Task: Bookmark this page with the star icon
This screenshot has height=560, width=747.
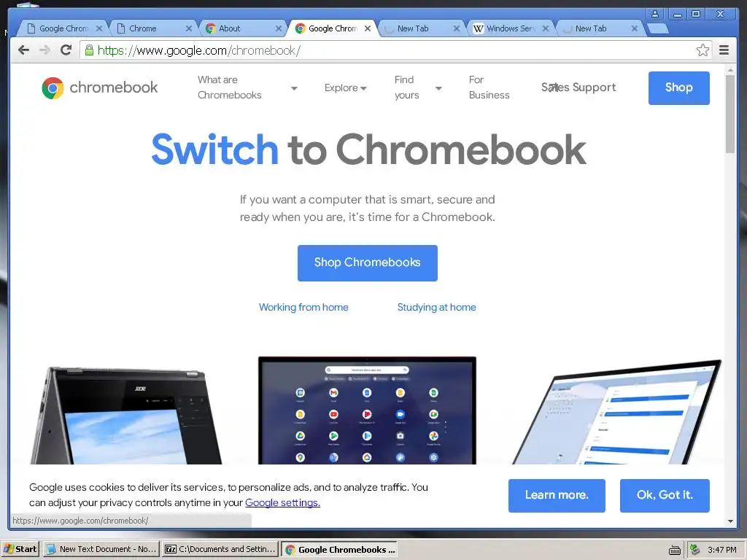Action: 703,50
